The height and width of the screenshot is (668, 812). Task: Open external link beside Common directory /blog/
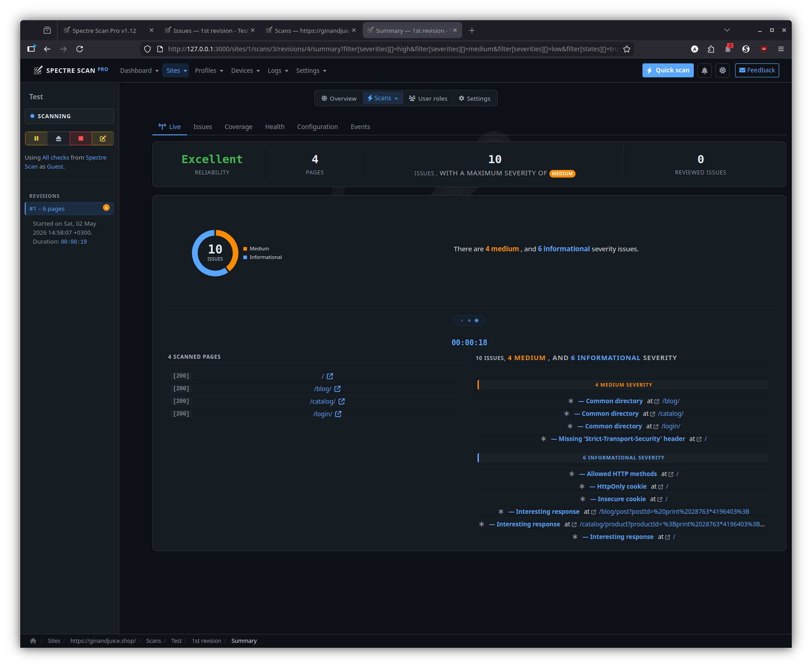(657, 401)
